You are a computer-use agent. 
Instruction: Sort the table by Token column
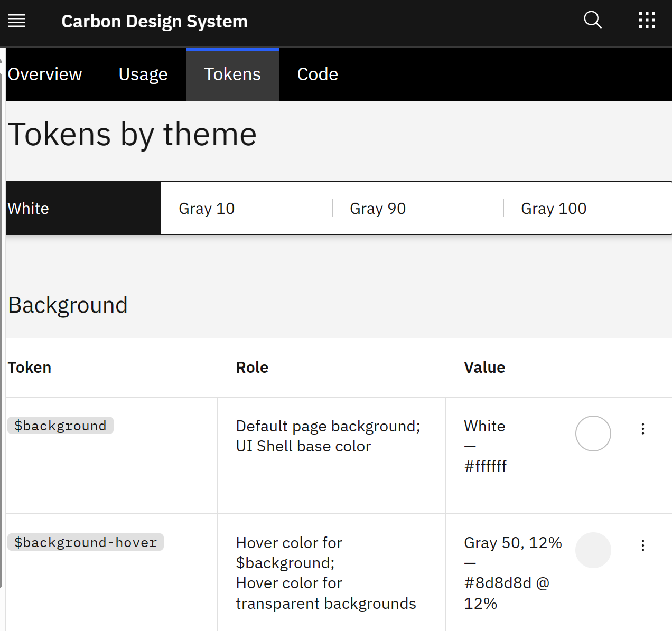29,367
